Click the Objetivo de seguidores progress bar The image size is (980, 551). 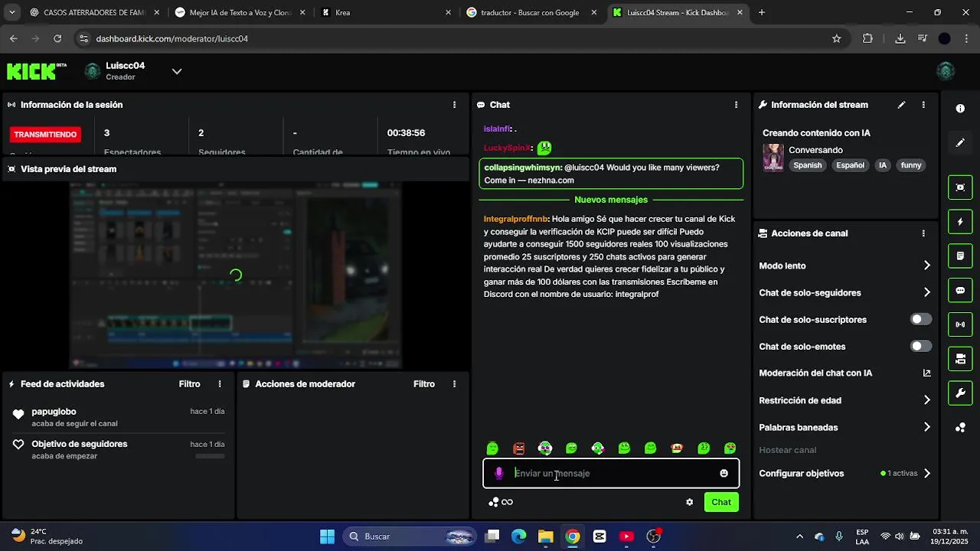coord(210,456)
